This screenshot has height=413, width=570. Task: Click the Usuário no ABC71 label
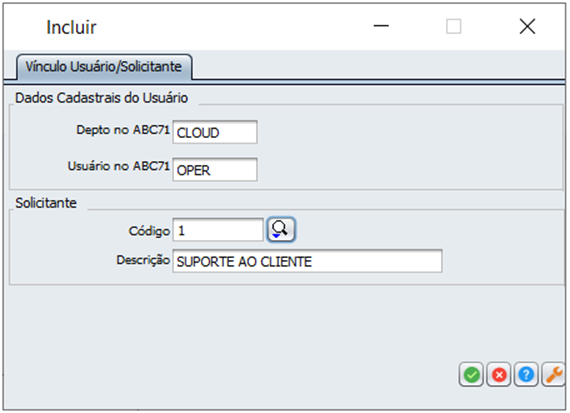119,167
